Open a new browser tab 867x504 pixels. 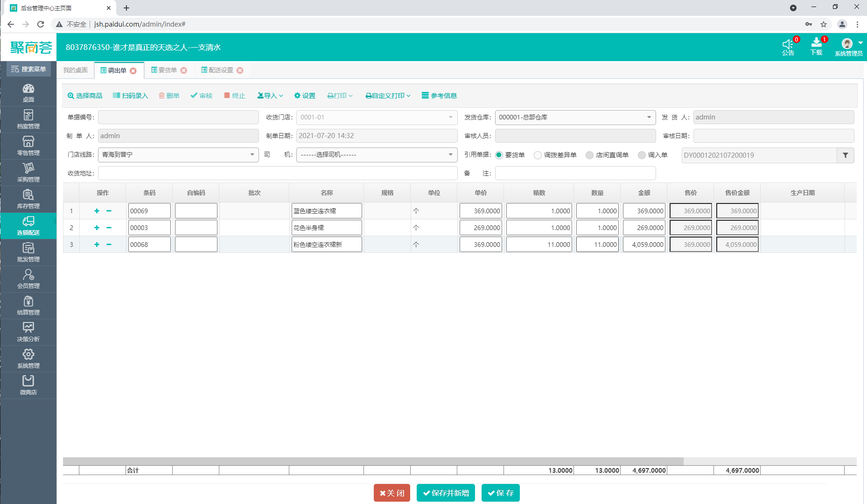click(126, 8)
